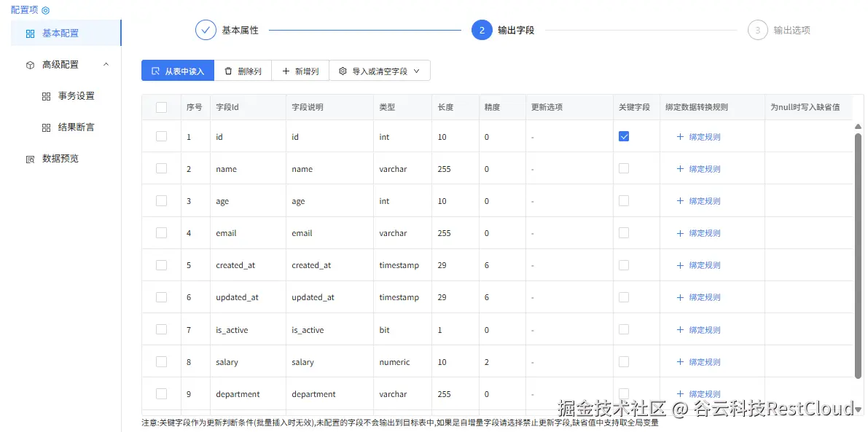Open the 数据预览 menu item
The width and height of the screenshot is (868, 432).
[x=66, y=160]
